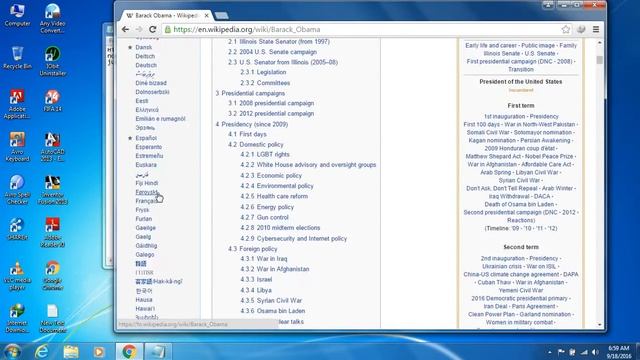This screenshot has height=360, width=640.
Task: Open New Text Document file
Action: click(x=53, y=318)
